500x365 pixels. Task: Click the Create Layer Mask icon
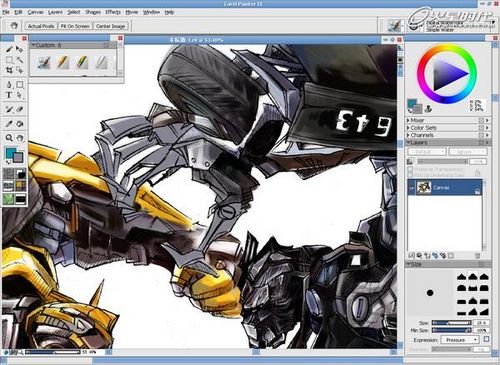click(x=451, y=256)
